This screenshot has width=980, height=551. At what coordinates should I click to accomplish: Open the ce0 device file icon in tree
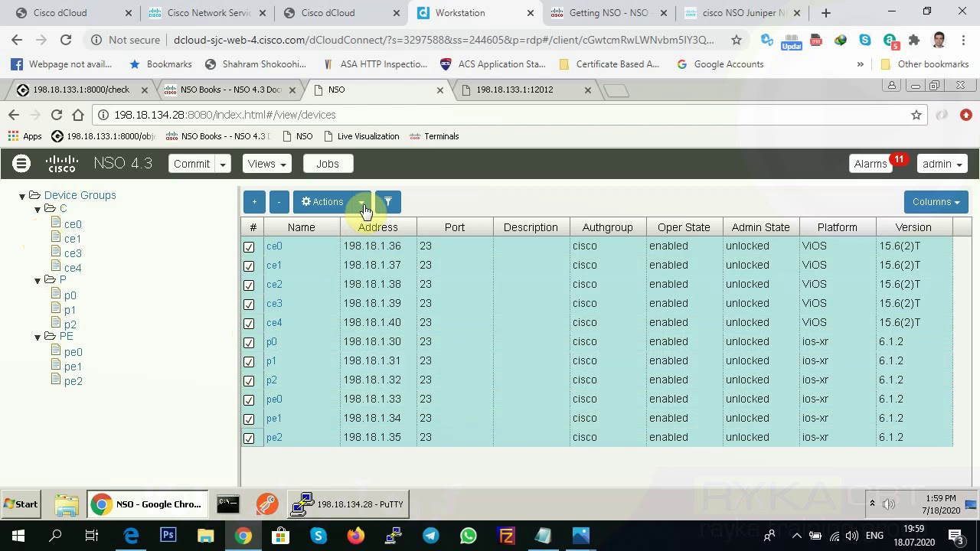(x=56, y=223)
